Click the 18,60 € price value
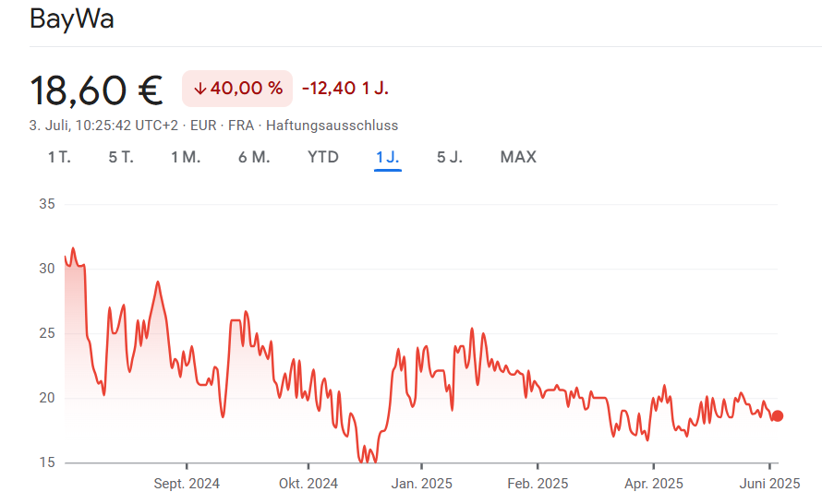Image resolution: width=822 pixels, height=504 pixels. (96, 90)
